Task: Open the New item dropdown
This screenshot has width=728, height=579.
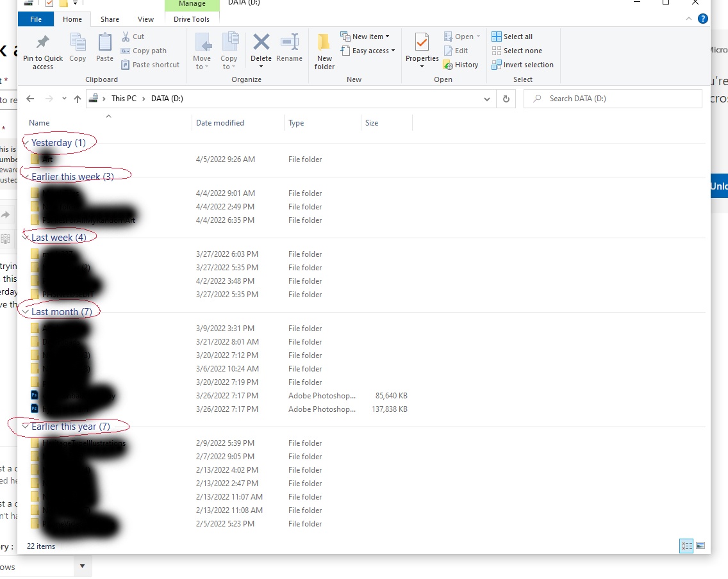Action: pyautogui.click(x=365, y=36)
